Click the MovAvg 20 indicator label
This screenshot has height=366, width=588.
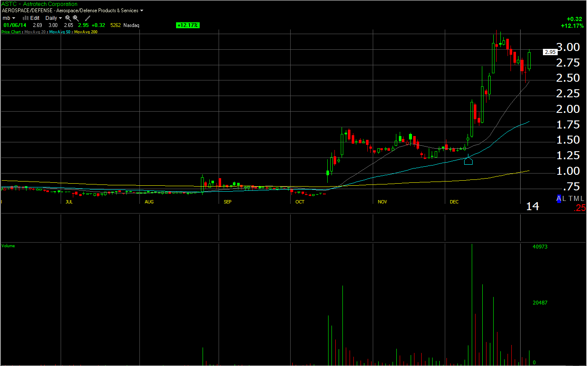(x=35, y=32)
